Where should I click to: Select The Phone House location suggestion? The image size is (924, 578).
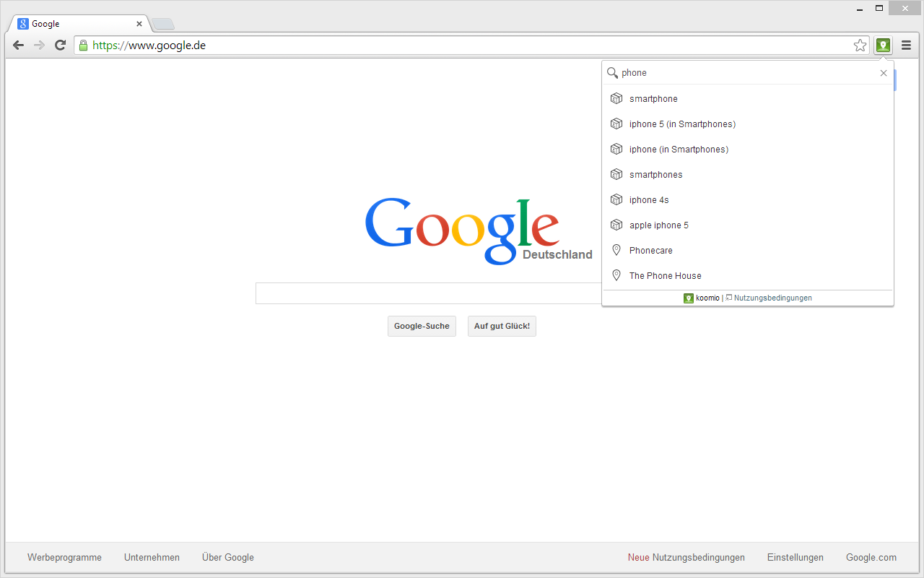click(748, 275)
